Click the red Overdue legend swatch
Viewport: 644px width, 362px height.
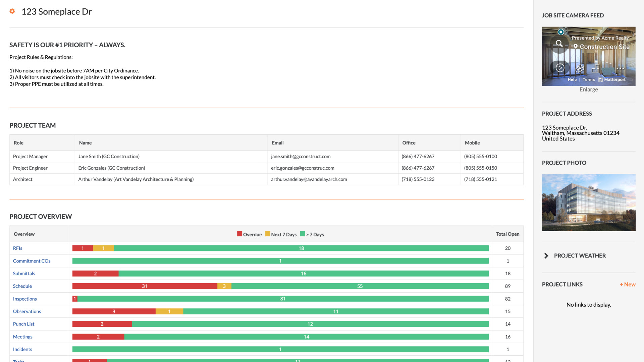point(239,234)
